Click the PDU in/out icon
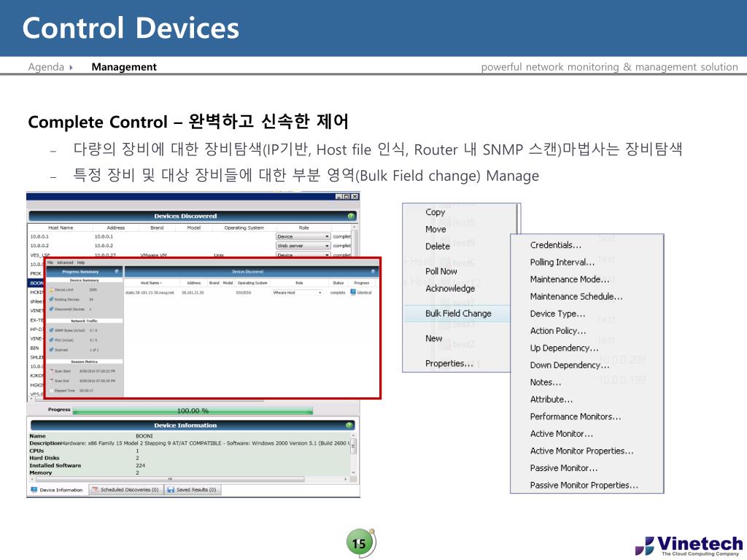This screenshot has width=747, height=560. 52,340
